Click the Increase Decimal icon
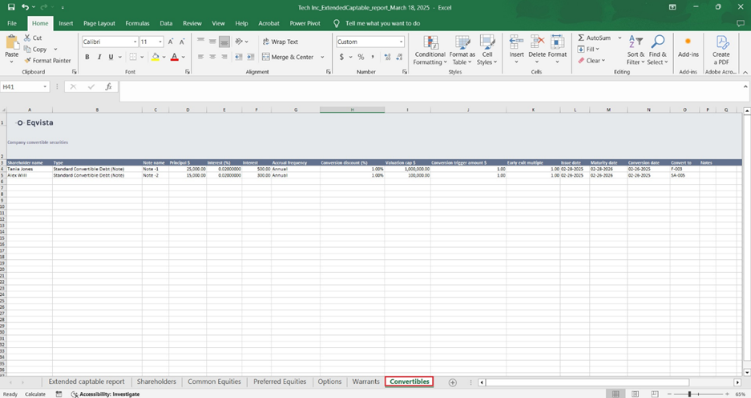The height and width of the screenshot is (398, 751). pos(387,57)
